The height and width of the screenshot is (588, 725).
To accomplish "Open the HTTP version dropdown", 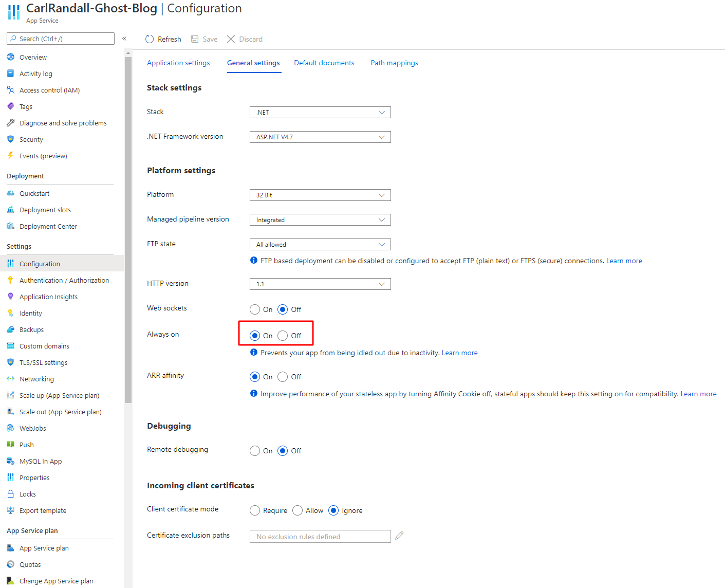I will 320,284.
